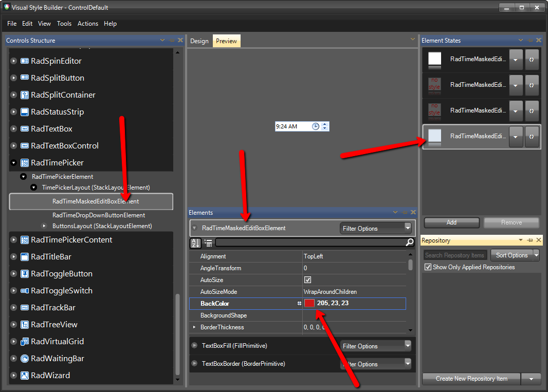The height and width of the screenshot is (392, 548).
Task: Close the Elements panel
Action: [413, 212]
